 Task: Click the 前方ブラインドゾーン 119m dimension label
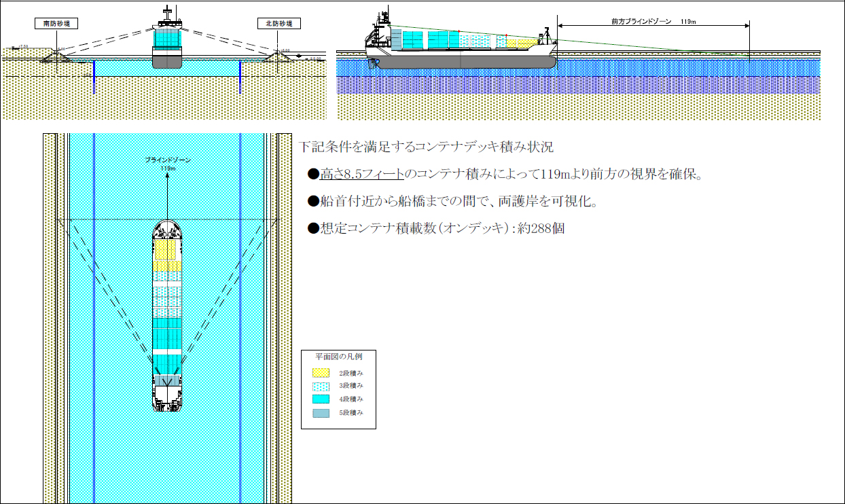[x=653, y=22]
